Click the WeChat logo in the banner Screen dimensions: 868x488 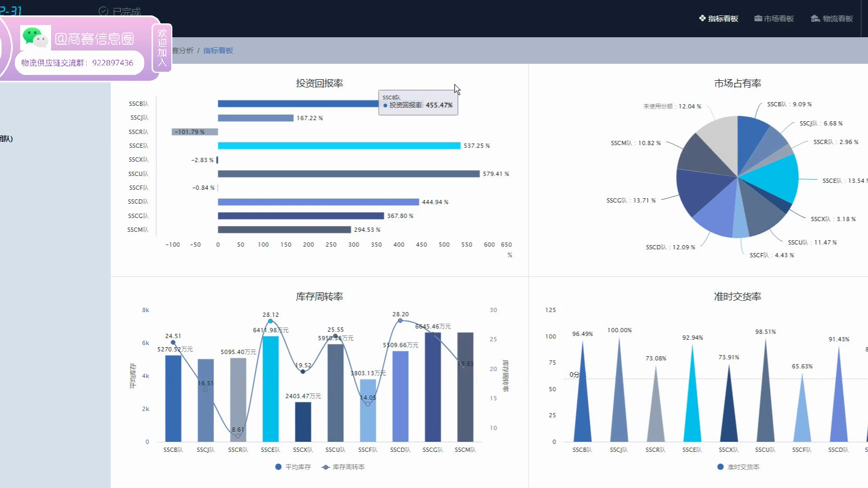point(35,38)
